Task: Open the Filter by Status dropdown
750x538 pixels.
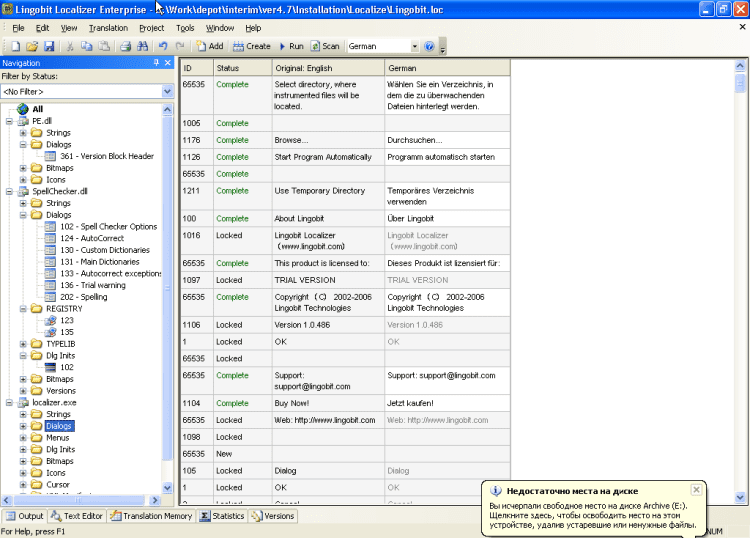Action: (x=167, y=91)
